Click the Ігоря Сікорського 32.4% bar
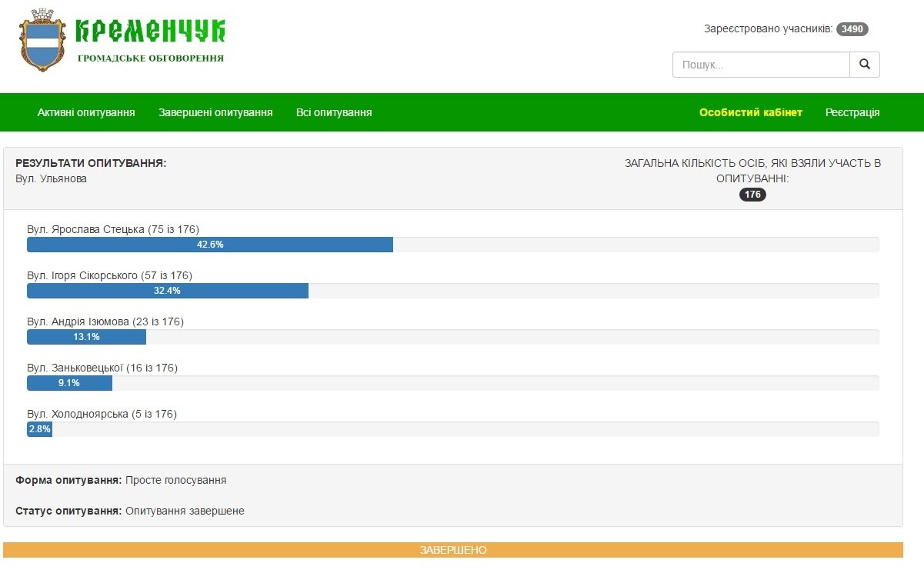924x573 pixels. [x=168, y=291]
